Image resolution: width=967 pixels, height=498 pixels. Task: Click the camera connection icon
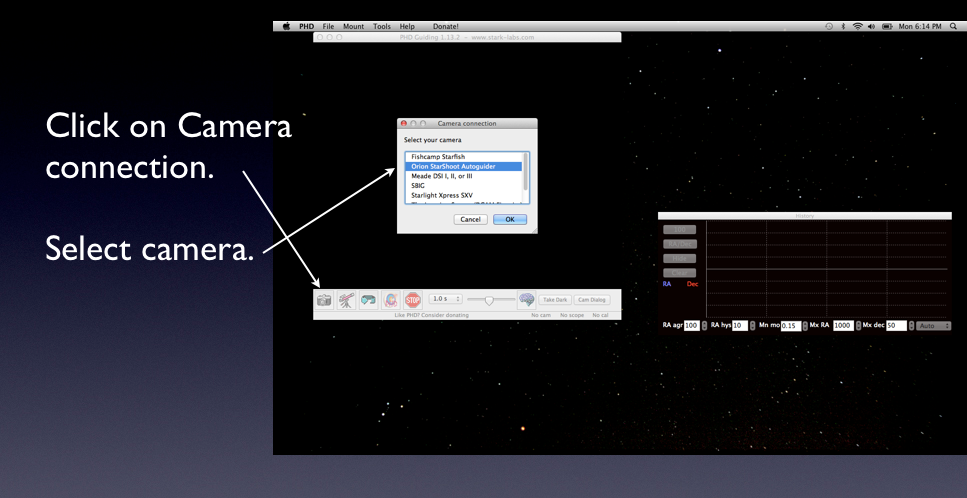coord(325,299)
